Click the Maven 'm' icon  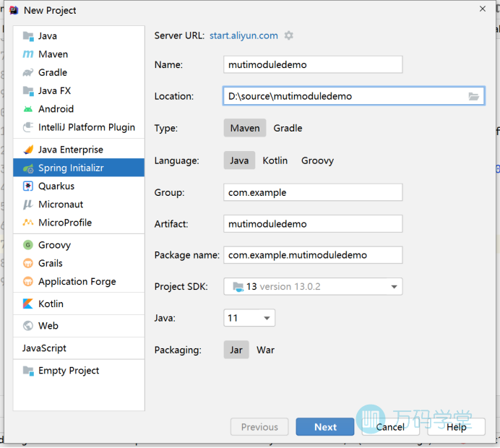point(28,54)
